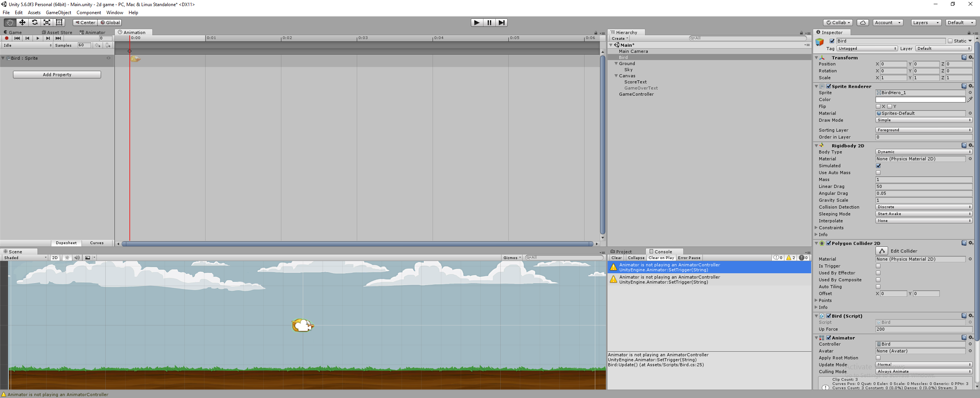Click the Edit Collider button icon
The height and width of the screenshot is (398, 980).
(x=882, y=251)
